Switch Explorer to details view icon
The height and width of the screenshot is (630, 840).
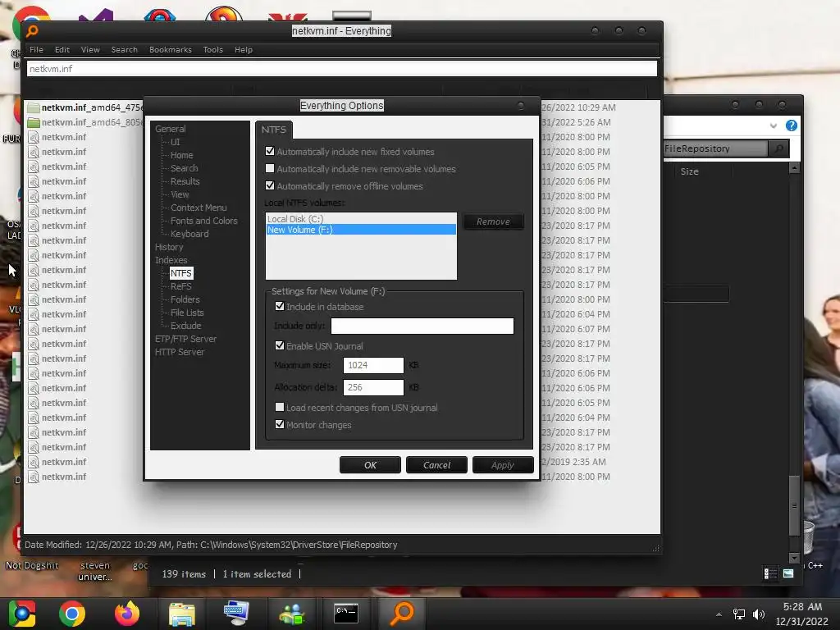point(770,573)
